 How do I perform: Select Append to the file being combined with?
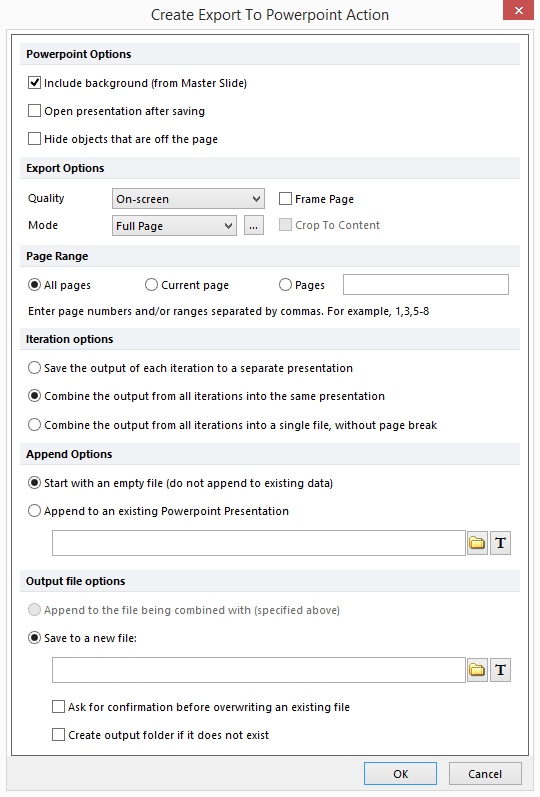pyautogui.click(x=35, y=609)
